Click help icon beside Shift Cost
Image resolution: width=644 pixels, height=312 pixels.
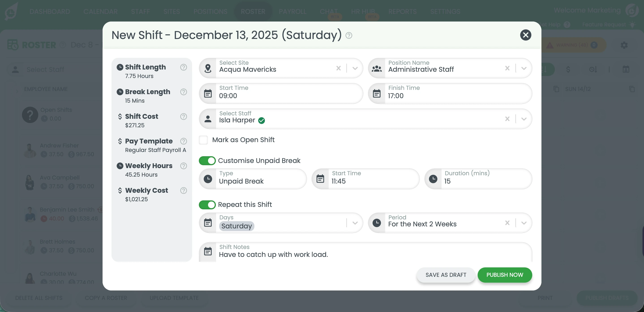[183, 117]
